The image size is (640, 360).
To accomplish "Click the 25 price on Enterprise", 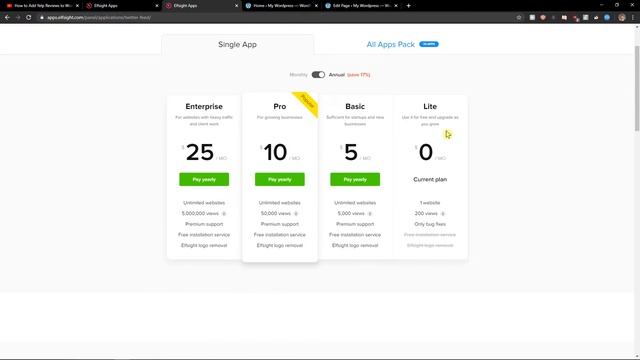I will [200, 152].
